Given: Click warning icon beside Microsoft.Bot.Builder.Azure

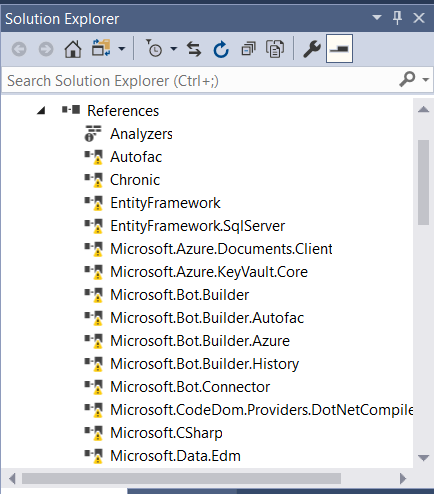Looking at the screenshot, I should (x=98, y=344).
